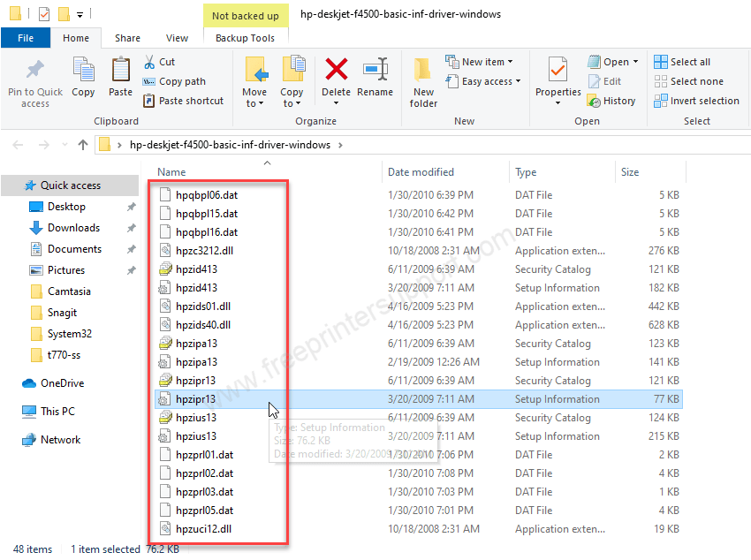The height and width of the screenshot is (560, 751).
Task: Open the t770-ss folder shortcut
Action: (x=64, y=355)
